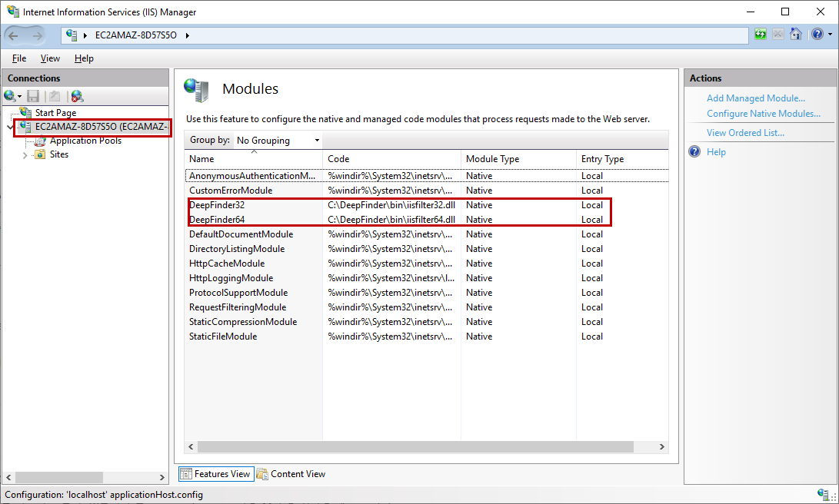Sort by the Name column header

[x=254, y=159]
